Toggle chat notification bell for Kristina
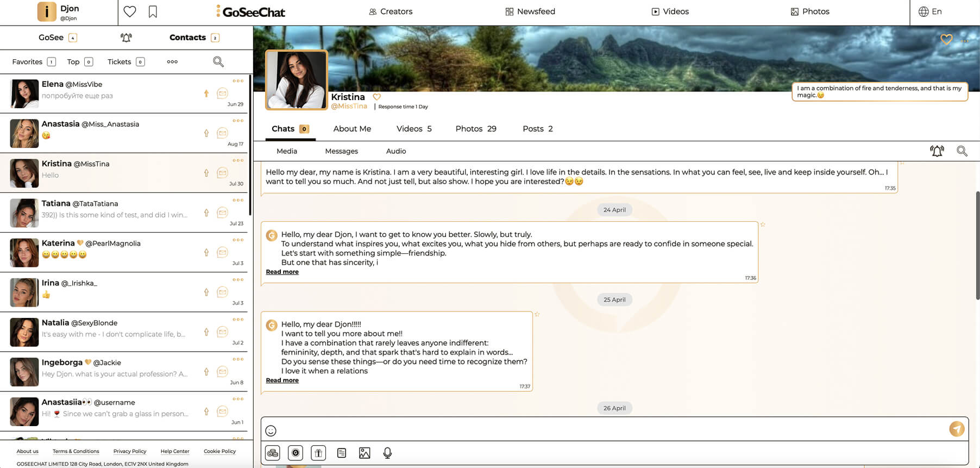The height and width of the screenshot is (468, 980). (x=937, y=151)
